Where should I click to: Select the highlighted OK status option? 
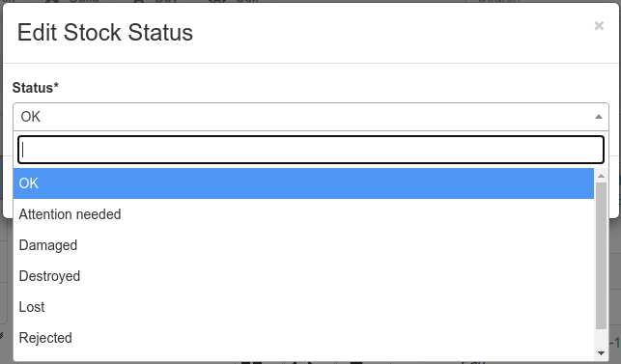(303, 183)
